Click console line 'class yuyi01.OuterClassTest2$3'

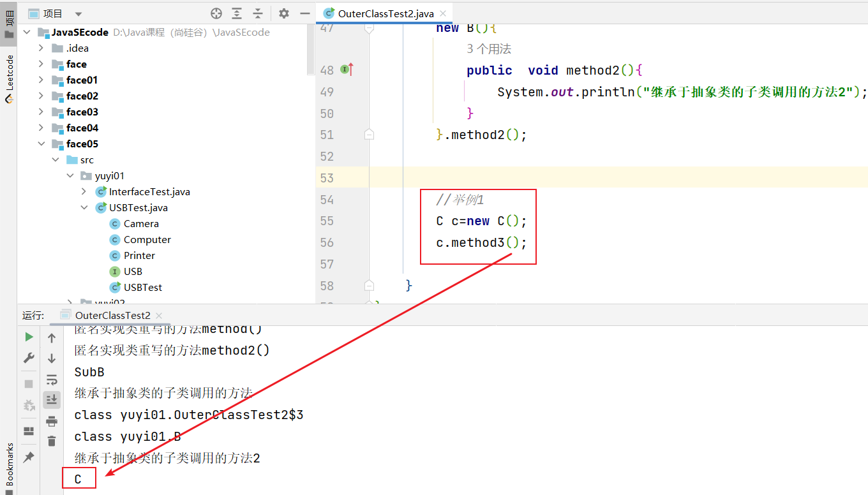coord(189,415)
